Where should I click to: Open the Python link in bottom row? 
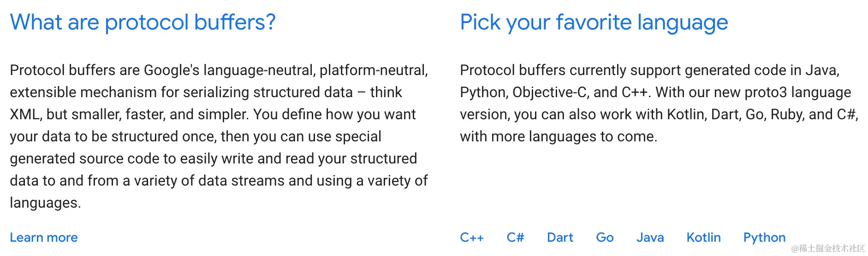pyautogui.click(x=764, y=238)
